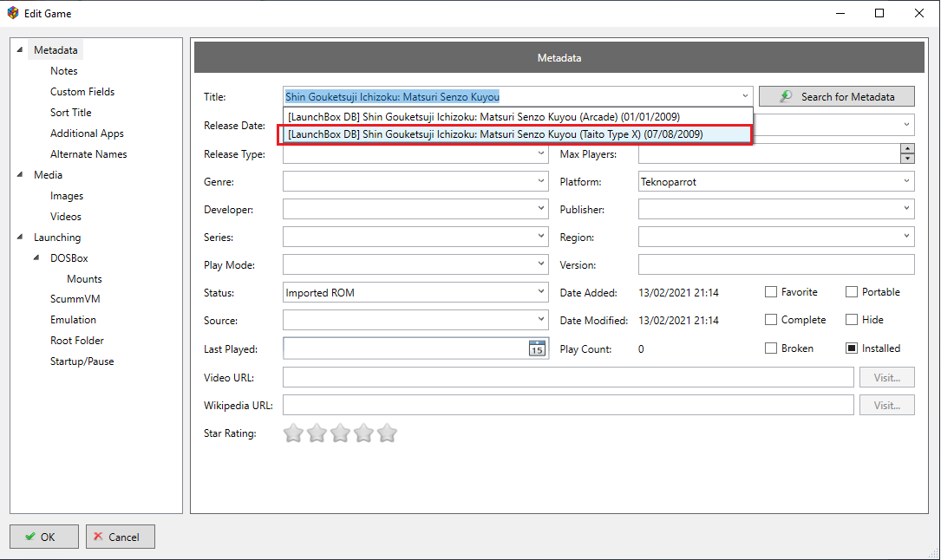The height and width of the screenshot is (560, 941).
Task: Set a three-star rating
Action: click(x=340, y=433)
